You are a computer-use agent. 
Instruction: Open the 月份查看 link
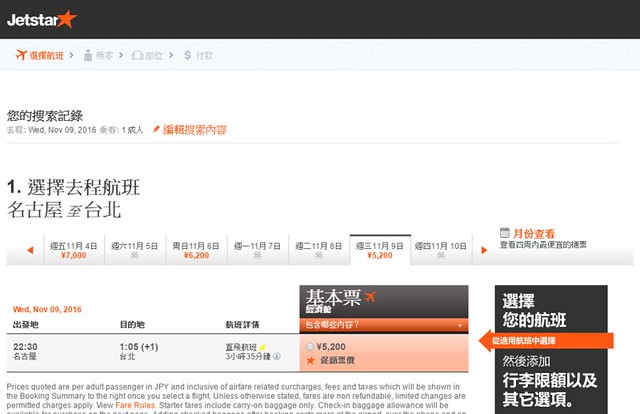[x=533, y=234]
